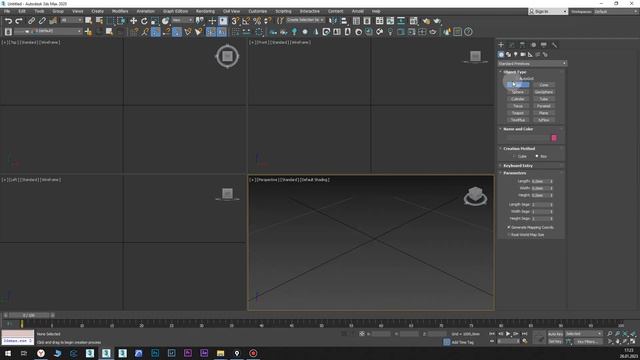The image size is (640, 360).
Task: Click the Redo arrow in the main toolbar
Action: tap(19, 21)
